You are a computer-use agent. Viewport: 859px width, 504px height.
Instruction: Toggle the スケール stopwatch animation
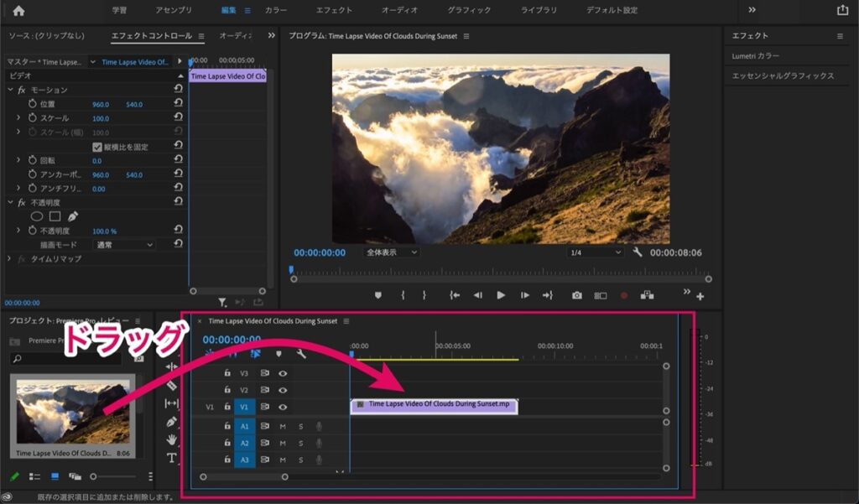33,117
